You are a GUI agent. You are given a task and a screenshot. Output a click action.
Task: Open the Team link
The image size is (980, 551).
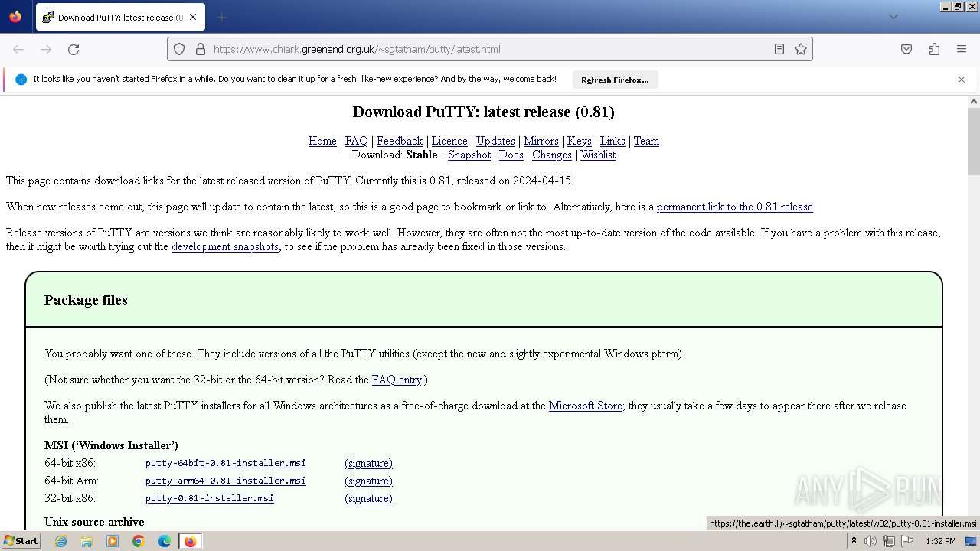646,141
